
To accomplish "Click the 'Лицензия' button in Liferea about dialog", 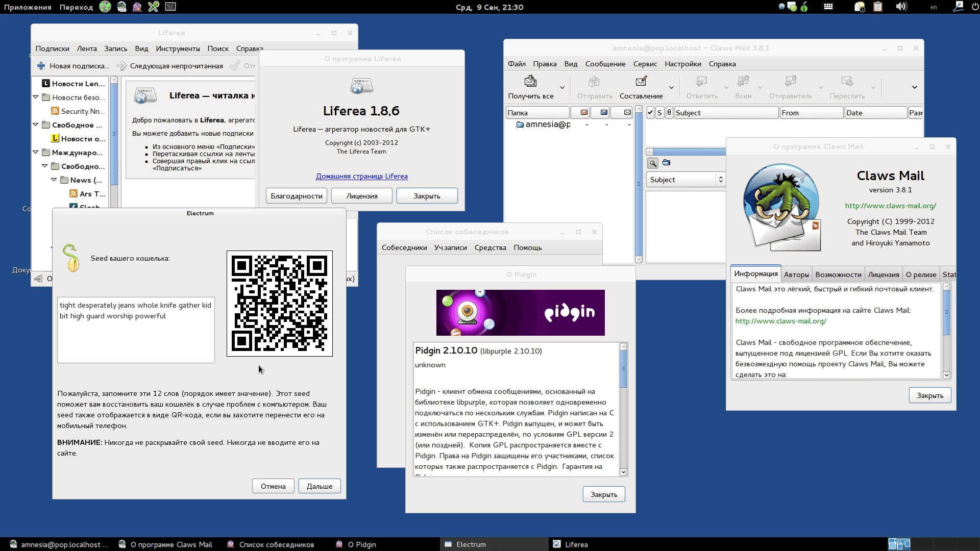I will (x=362, y=196).
